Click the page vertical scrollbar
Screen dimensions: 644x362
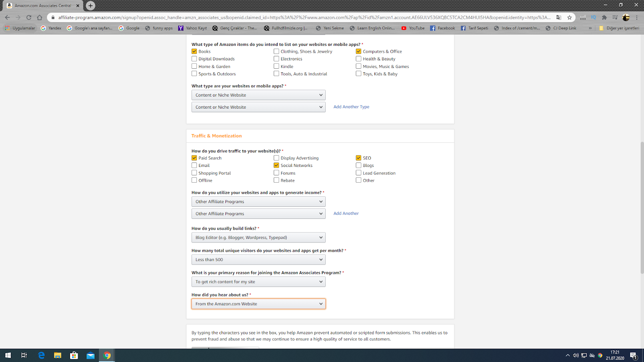pyautogui.click(x=642, y=207)
